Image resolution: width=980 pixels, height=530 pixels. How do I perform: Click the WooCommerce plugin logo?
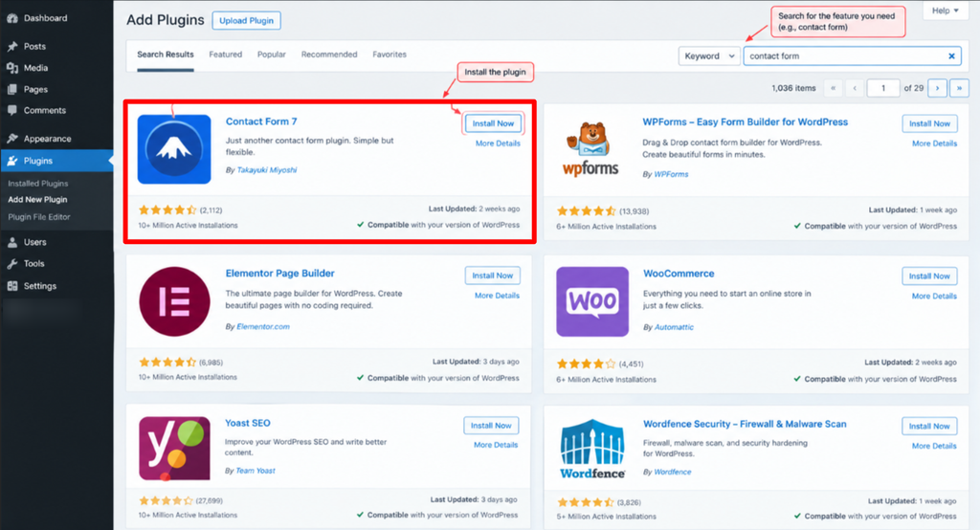point(592,302)
